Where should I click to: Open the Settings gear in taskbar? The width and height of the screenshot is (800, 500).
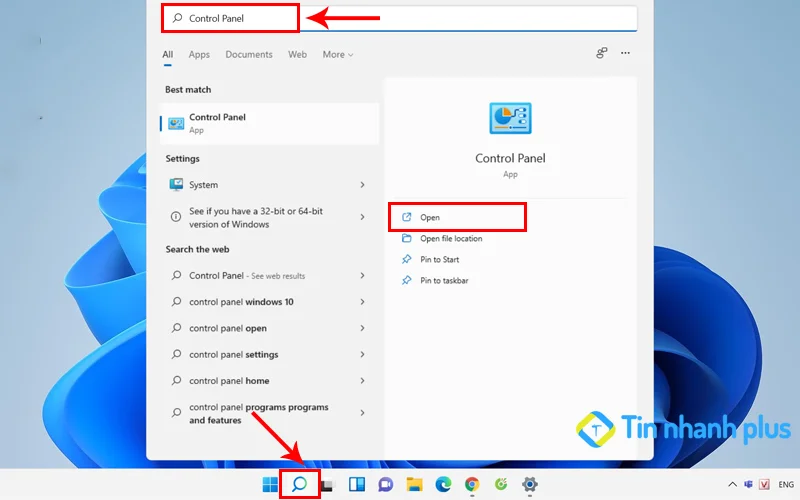[x=530, y=485]
